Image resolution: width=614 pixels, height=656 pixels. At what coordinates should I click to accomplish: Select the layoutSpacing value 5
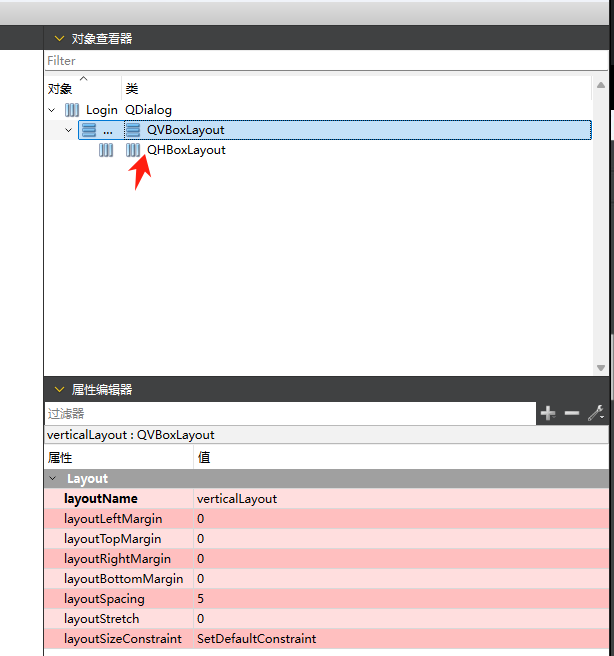[x=400, y=599]
